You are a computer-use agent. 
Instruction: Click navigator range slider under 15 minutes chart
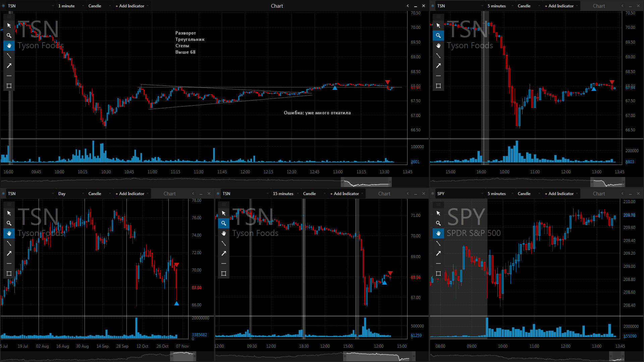pyautogui.click(x=380, y=356)
